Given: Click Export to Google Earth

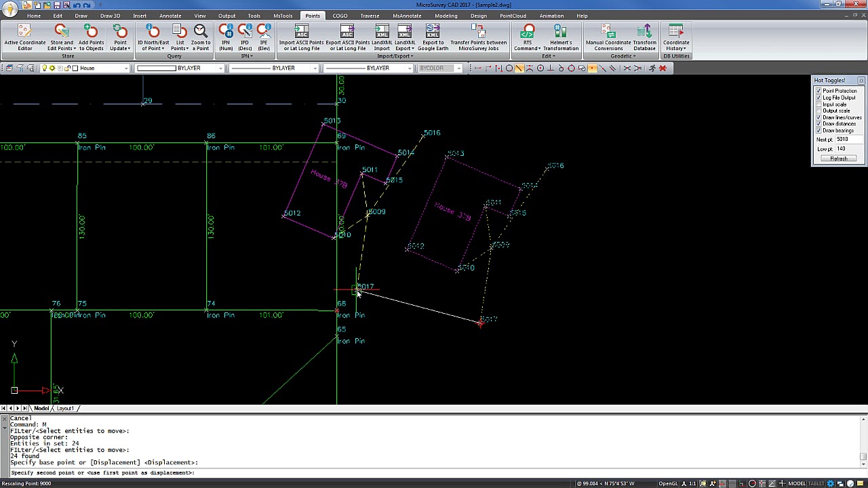Looking at the screenshot, I should click(x=433, y=37).
